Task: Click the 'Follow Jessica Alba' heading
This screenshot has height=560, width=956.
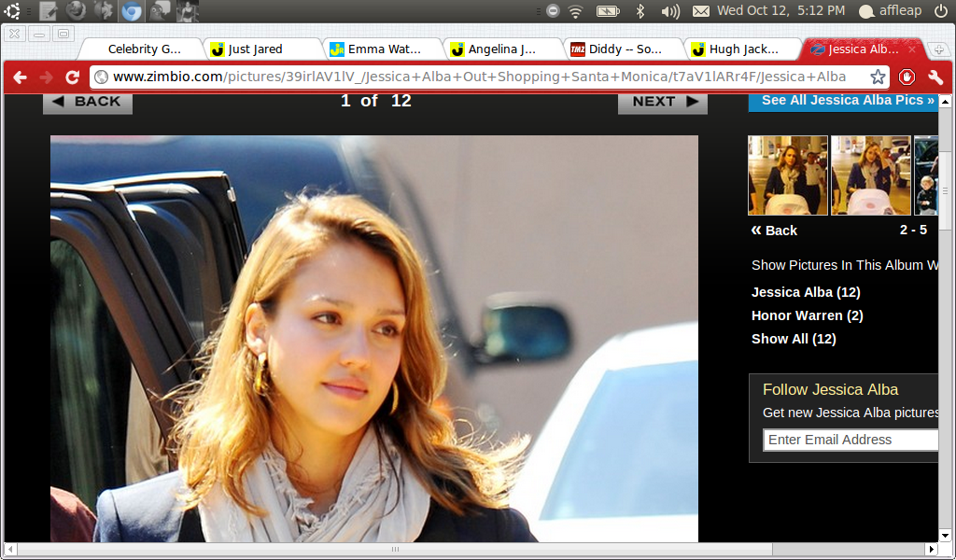Action: 830,389
